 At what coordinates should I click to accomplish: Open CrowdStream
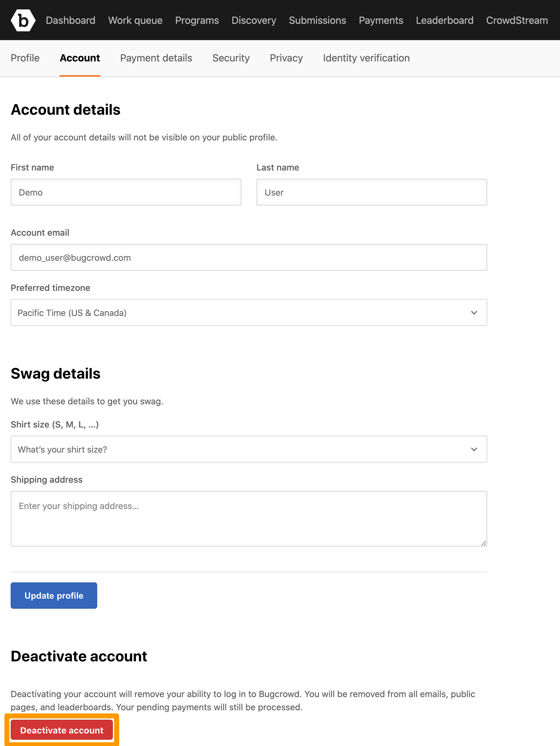pos(516,20)
